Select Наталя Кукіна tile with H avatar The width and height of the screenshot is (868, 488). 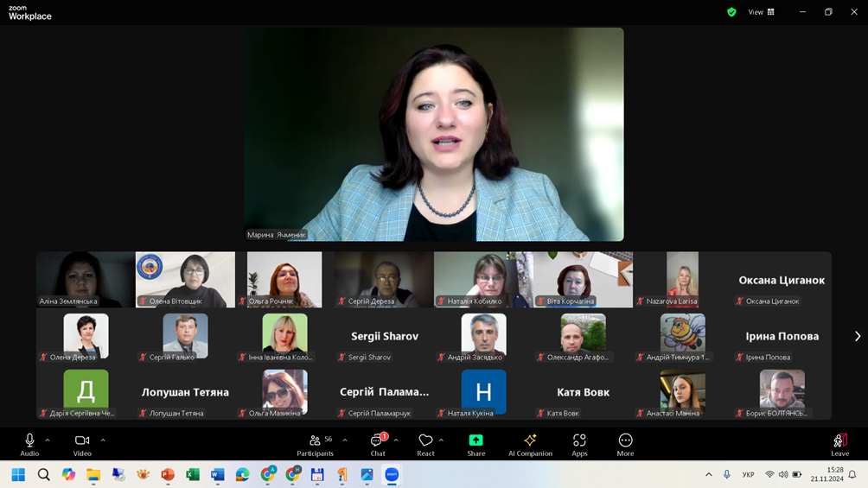pyautogui.click(x=483, y=392)
